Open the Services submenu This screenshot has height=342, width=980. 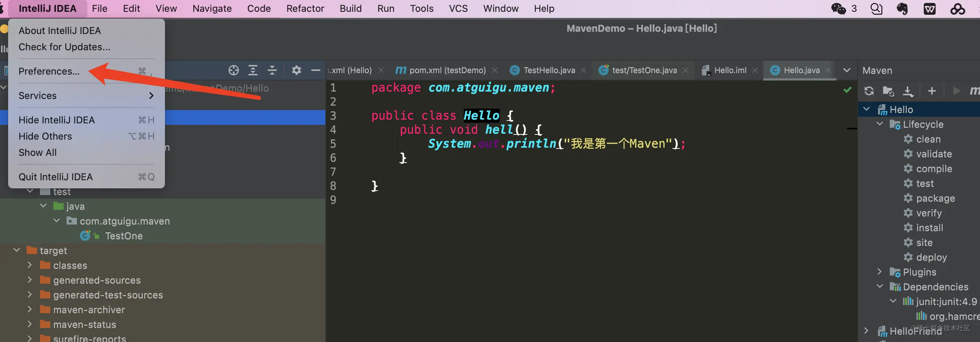(x=87, y=95)
